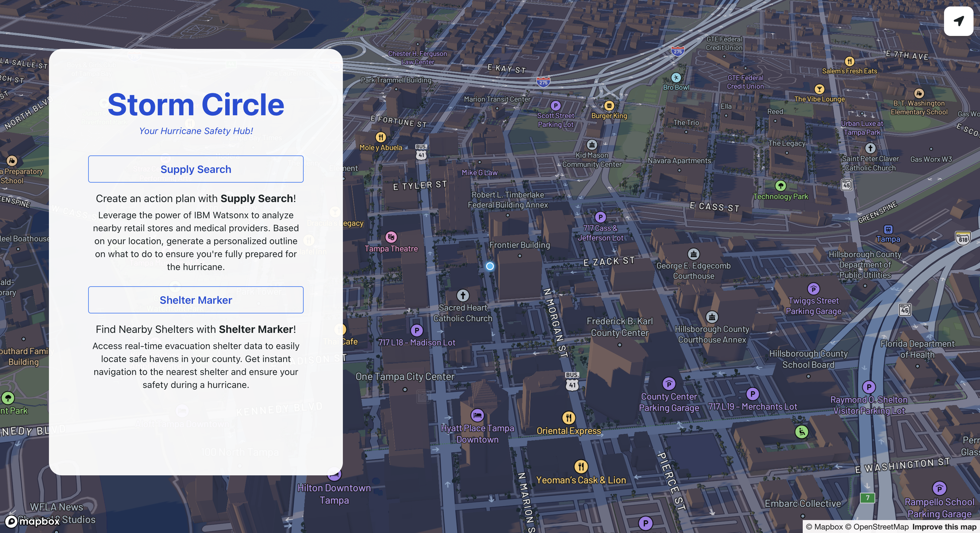
Task: Click the Sacred Heart Catholic Church icon
Action: pos(462,295)
